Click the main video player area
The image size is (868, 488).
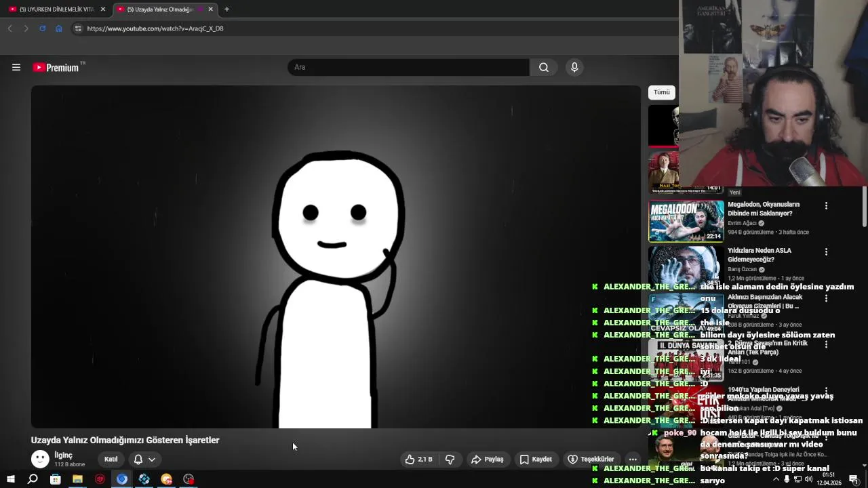pyautogui.click(x=336, y=257)
